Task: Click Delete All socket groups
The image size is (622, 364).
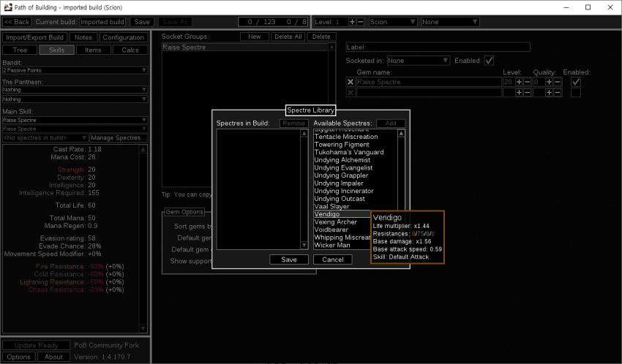Action: (288, 37)
